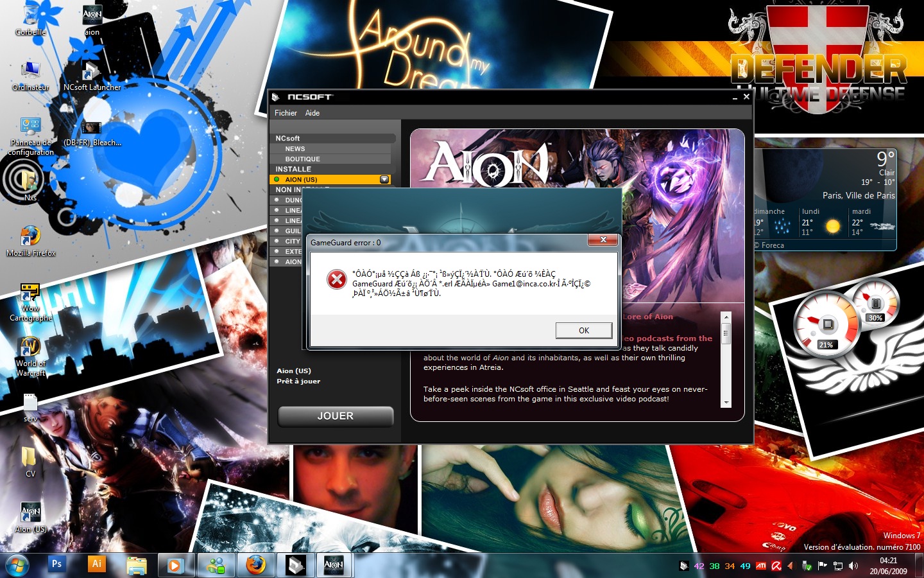
Task: Click the CPU meter gadget showing 21%
Action: 826,324
